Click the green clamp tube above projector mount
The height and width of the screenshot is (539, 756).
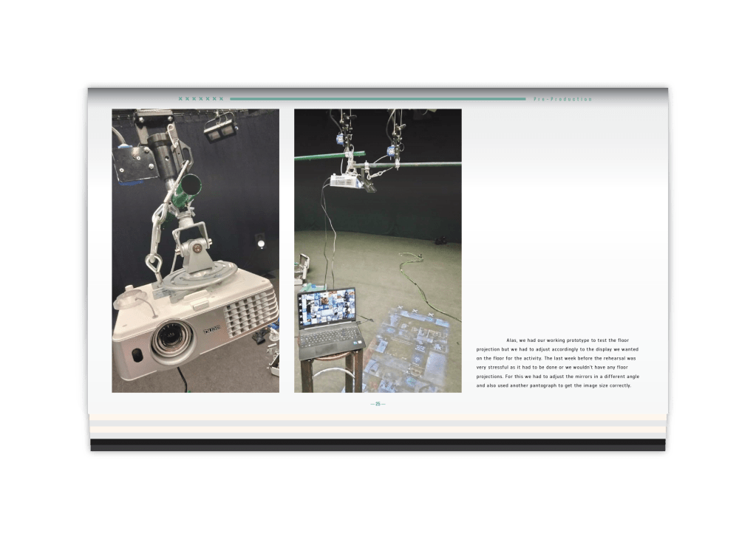tap(185, 190)
